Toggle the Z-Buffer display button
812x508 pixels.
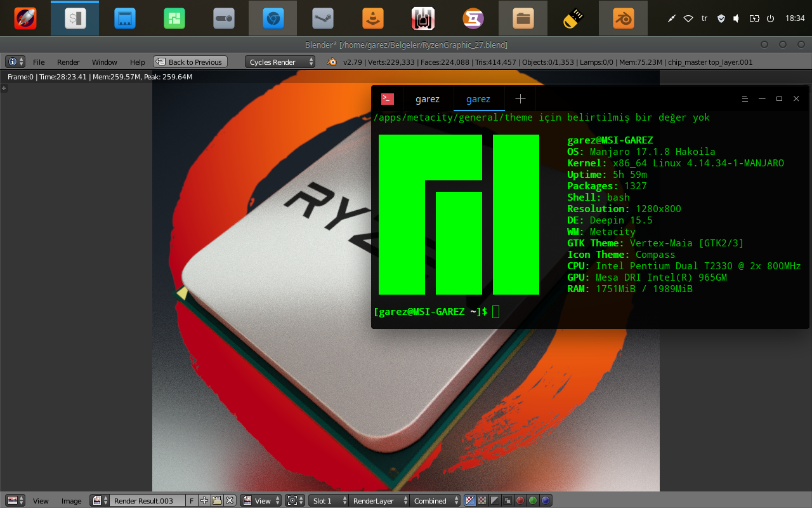[507, 500]
